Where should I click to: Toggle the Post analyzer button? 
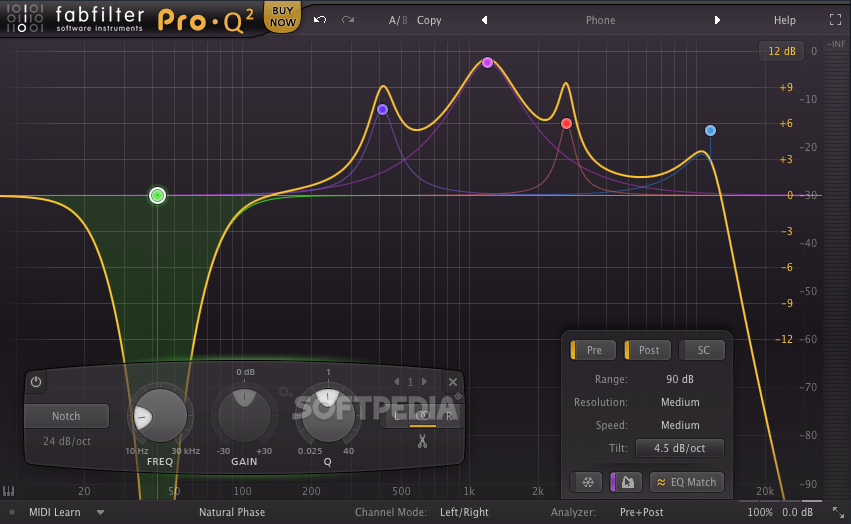647,350
